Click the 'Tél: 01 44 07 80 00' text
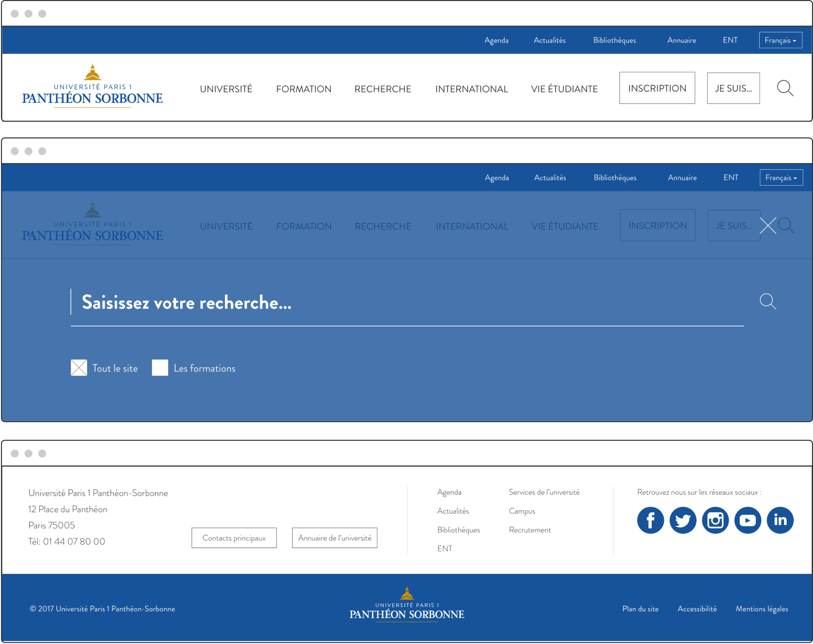The image size is (813, 644). click(x=66, y=542)
